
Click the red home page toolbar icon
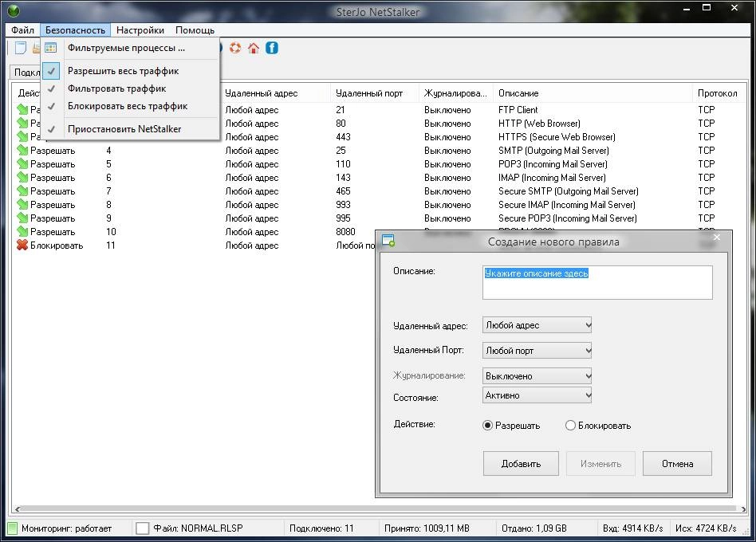(254, 48)
